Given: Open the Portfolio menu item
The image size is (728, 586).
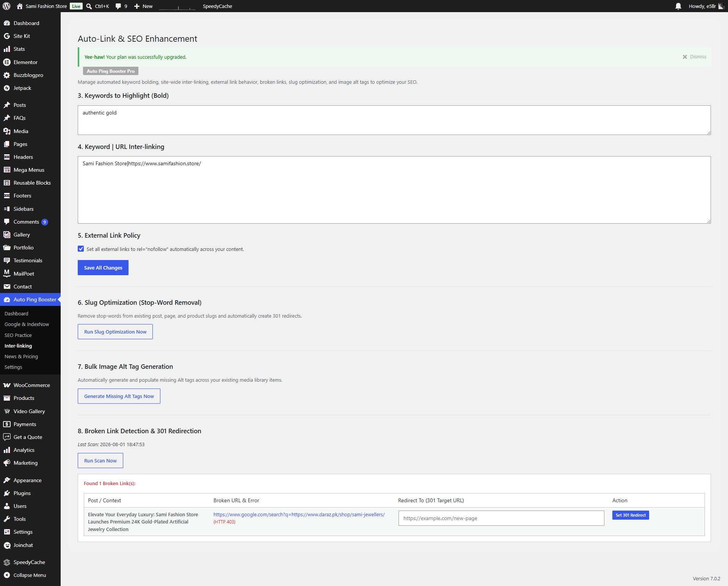Looking at the screenshot, I should click(24, 248).
